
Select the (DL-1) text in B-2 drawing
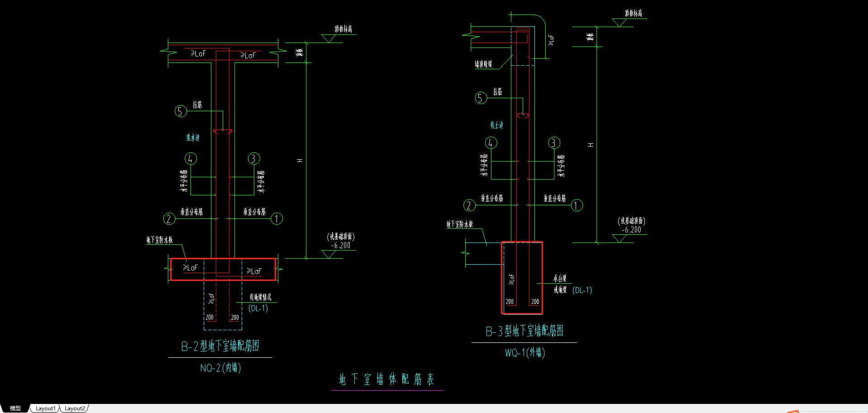[x=258, y=309]
